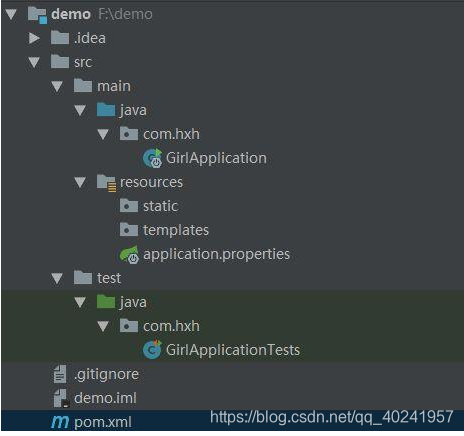Collapse the resources folder arrow
Viewport: 464px width, 436px height.
pyautogui.click(x=80, y=182)
